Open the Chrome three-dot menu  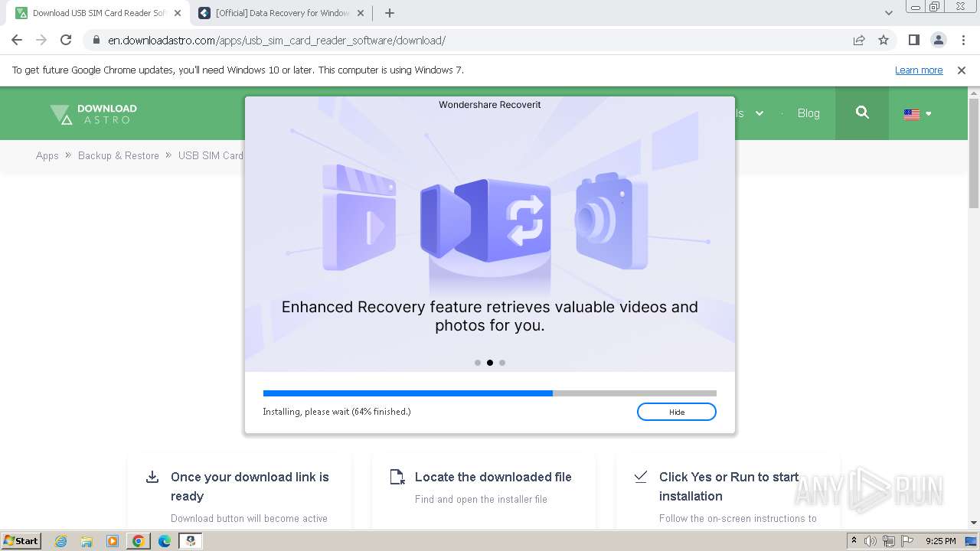[x=963, y=40]
